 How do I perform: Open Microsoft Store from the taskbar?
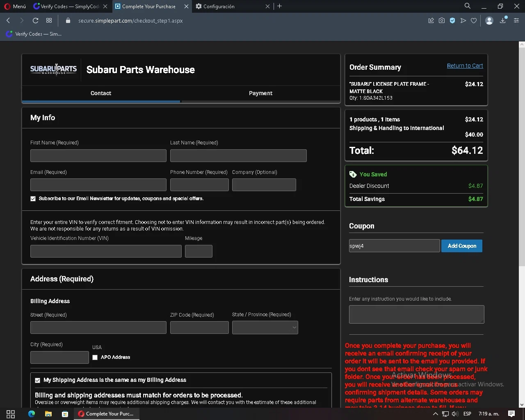tap(65, 414)
